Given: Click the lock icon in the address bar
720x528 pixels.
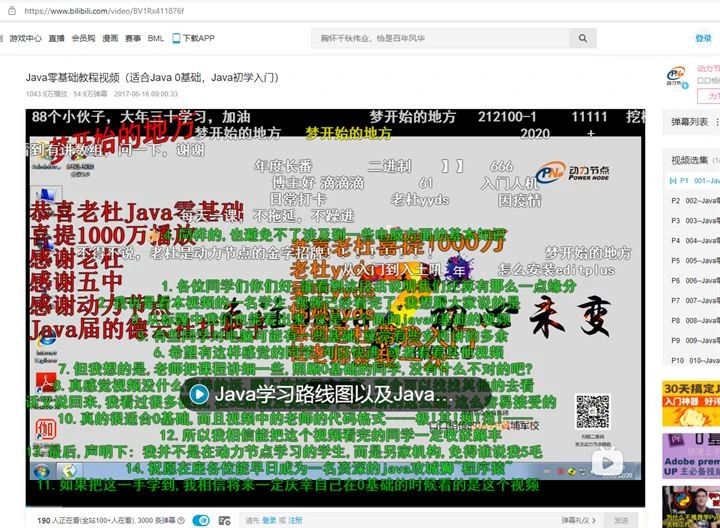Looking at the screenshot, I should pos(12,11).
